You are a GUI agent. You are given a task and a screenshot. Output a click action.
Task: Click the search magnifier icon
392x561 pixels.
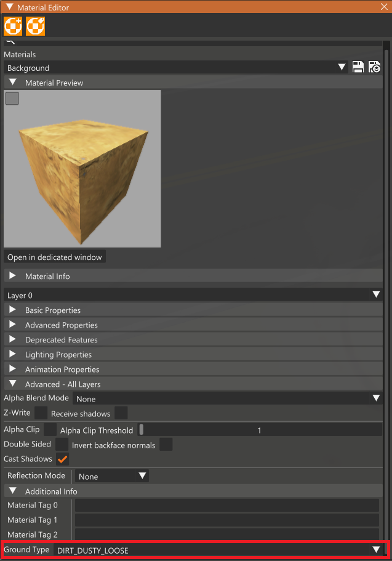10,42
